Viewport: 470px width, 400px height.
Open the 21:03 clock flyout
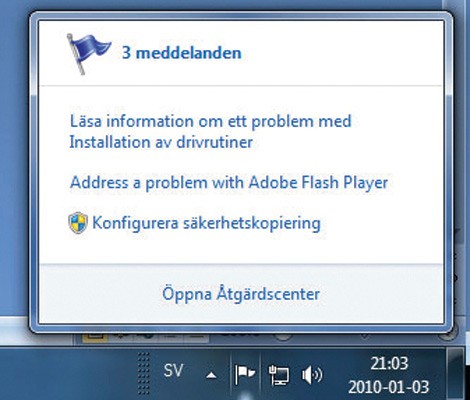pyautogui.click(x=389, y=363)
